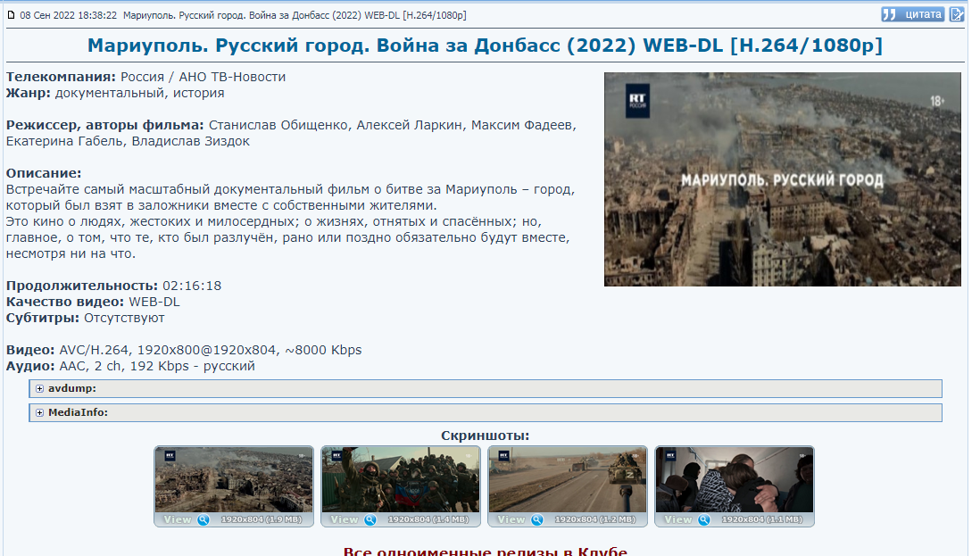Click magnifier icon under the 1.4 MB screenshot
The height and width of the screenshot is (556, 980).
coord(370,519)
